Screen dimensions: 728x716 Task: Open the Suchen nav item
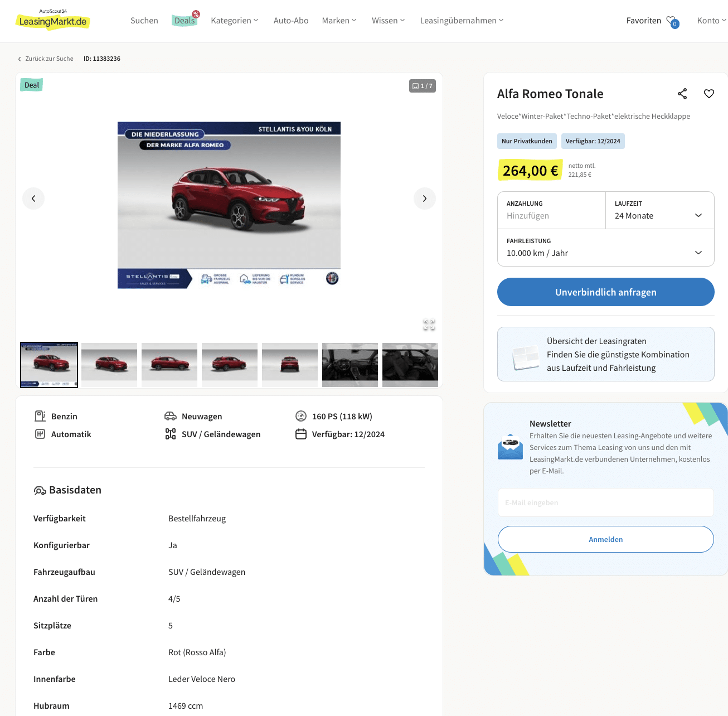tap(144, 21)
